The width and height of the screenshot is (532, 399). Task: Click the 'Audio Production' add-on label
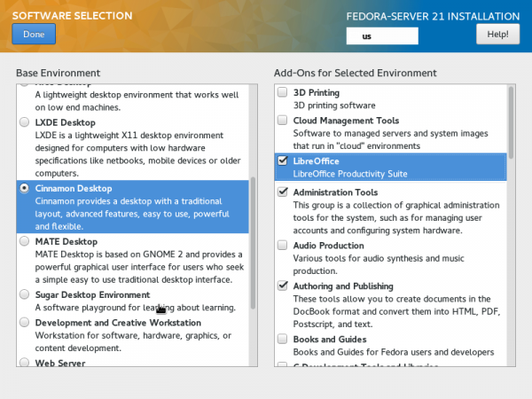328,246
